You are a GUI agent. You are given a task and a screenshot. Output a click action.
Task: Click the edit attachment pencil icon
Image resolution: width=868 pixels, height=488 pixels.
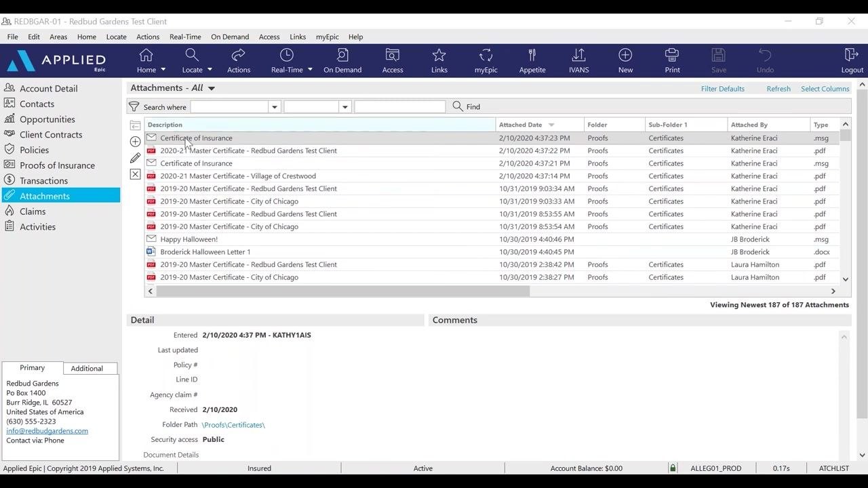135,158
